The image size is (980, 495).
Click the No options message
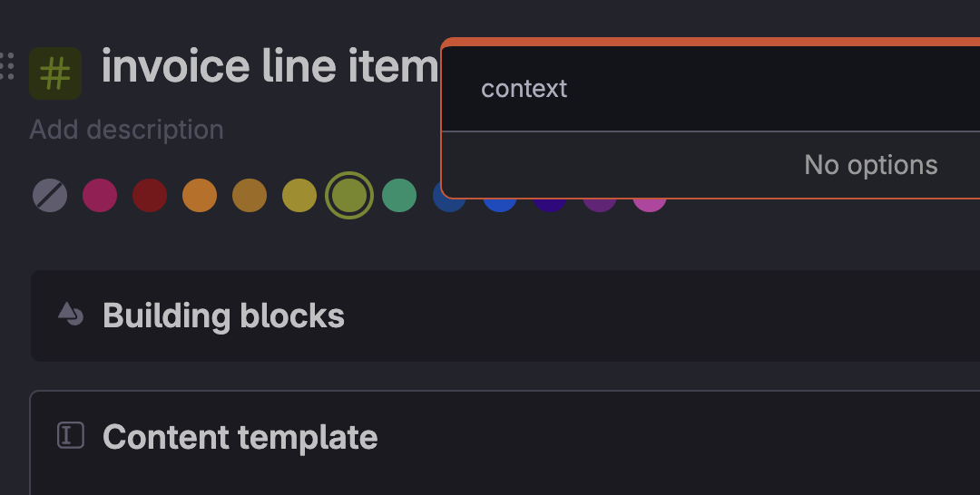(x=870, y=165)
